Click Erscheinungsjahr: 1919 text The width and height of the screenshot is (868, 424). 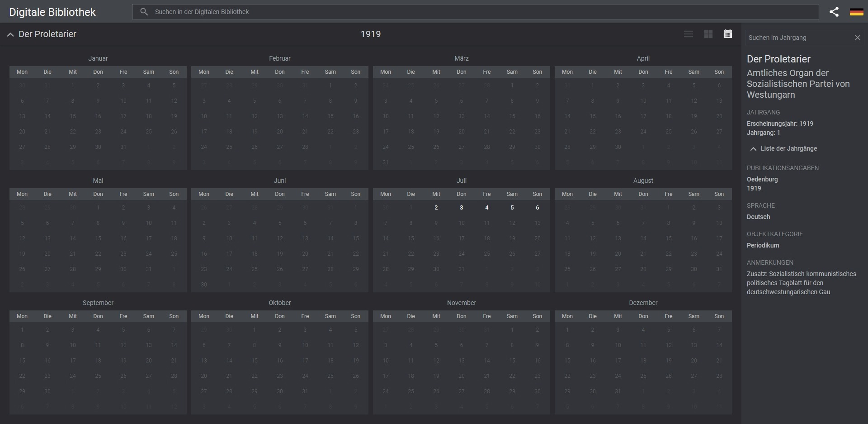pyautogui.click(x=780, y=124)
